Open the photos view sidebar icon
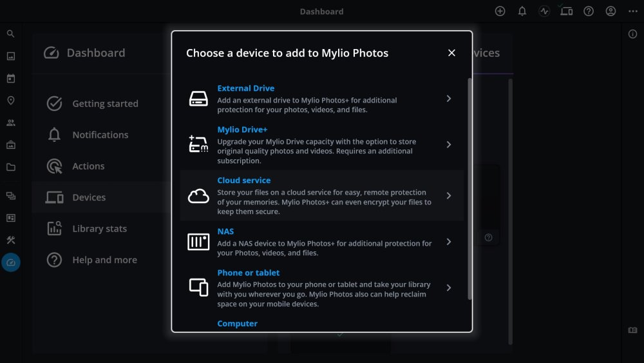644x363 pixels. pyautogui.click(x=11, y=56)
